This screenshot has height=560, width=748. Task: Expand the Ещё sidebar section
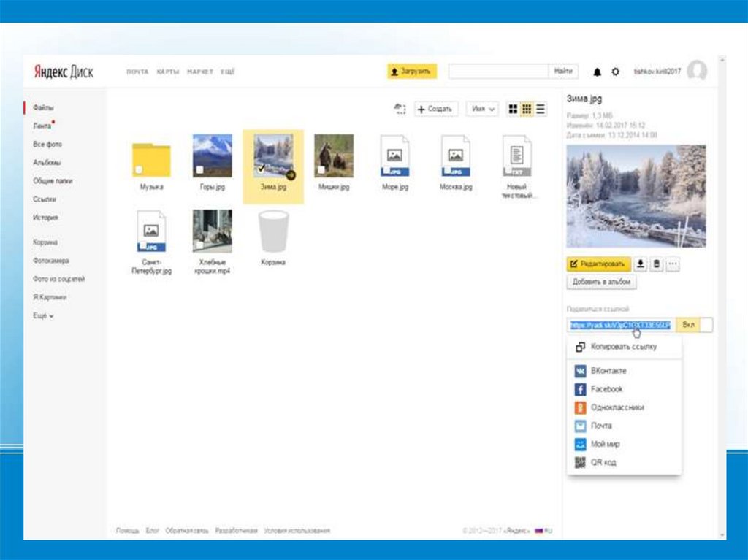coord(43,315)
